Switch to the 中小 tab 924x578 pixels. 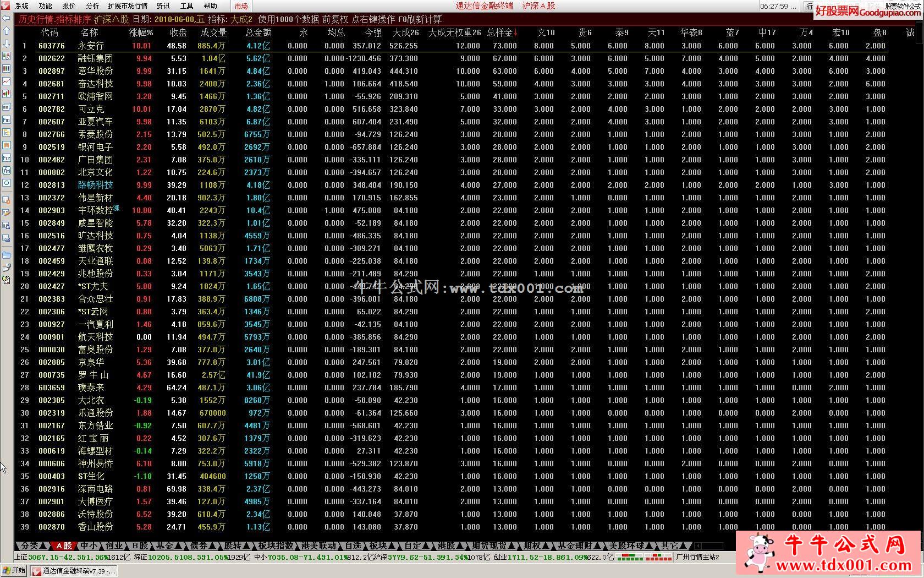click(88, 546)
